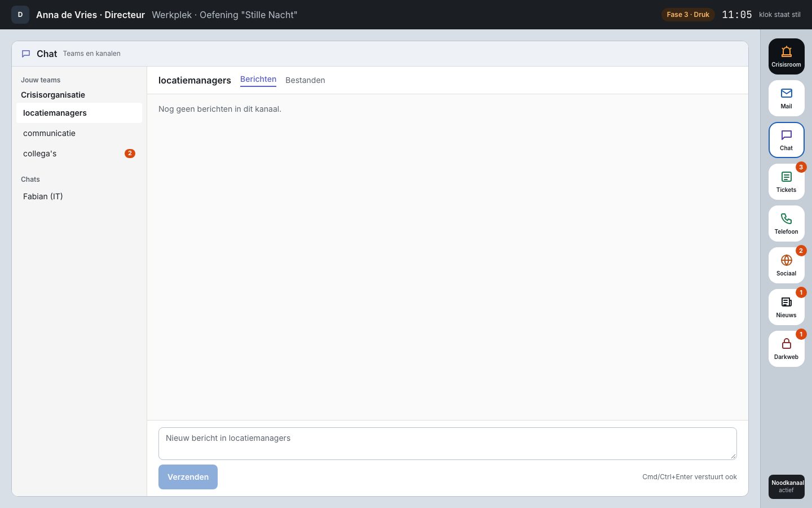
Task: Click the 'Nog geen berichten in dit kanaal.' text
Action: coord(220,109)
